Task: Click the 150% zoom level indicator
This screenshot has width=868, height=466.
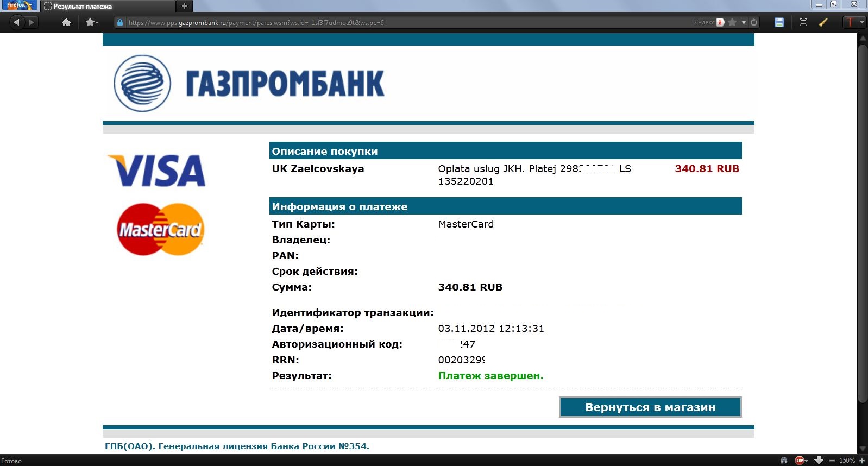Action: [x=847, y=461]
